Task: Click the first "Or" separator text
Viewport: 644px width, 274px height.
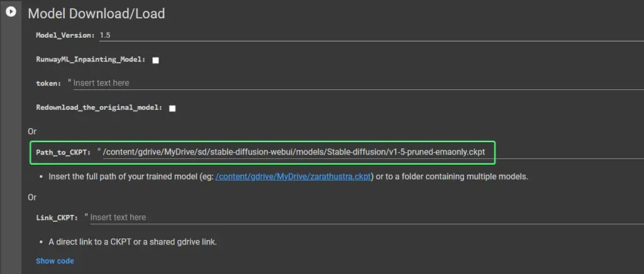Action: tap(32, 131)
